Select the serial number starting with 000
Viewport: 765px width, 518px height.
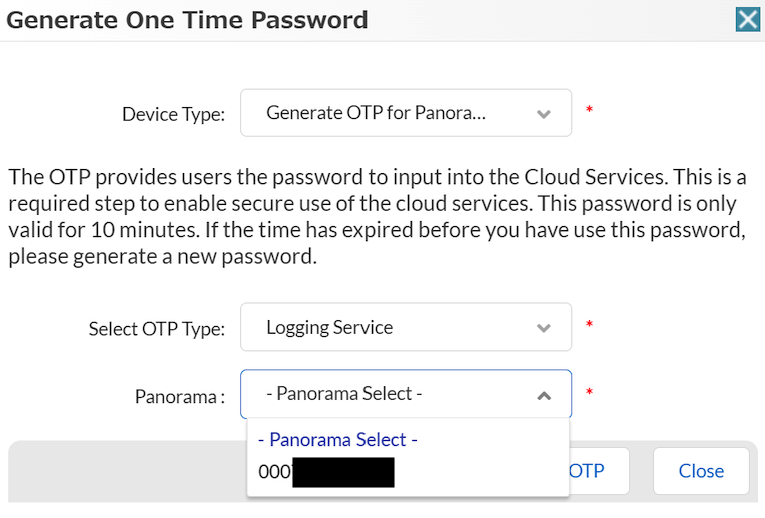pyautogui.click(x=327, y=472)
